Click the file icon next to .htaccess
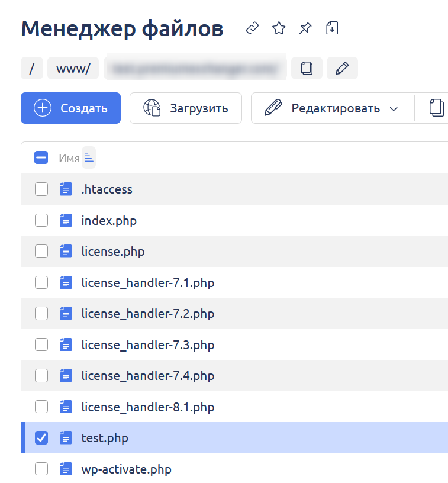The width and height of the screenshot is (448, 483). coord(66,189)
